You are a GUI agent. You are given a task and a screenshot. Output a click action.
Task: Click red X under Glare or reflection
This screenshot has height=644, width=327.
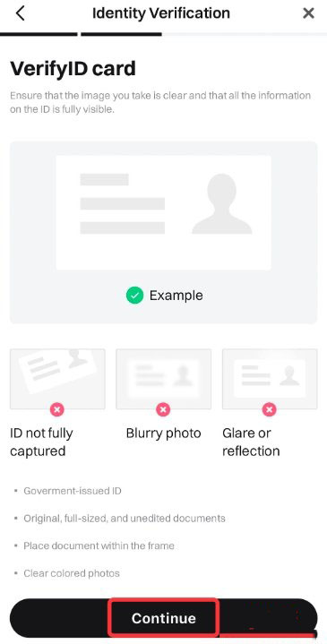(x=270, y=409)
